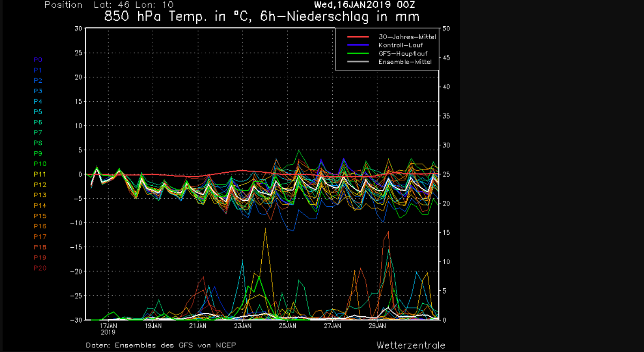The image size is (644, 352).
Task: Click the P11 member label
Action: pos(40,174)
